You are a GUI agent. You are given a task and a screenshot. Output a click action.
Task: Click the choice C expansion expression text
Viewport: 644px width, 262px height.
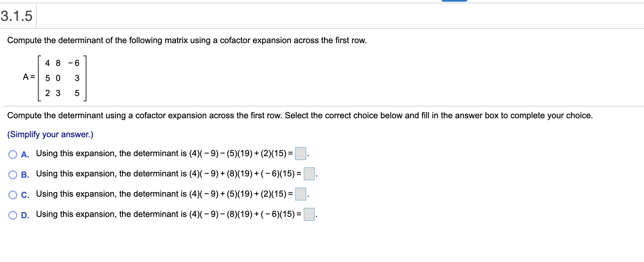click(164, 194)
